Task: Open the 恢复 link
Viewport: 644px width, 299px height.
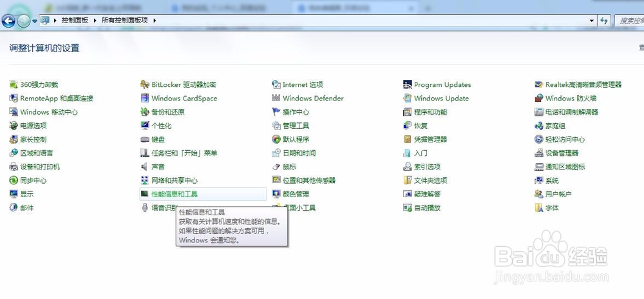Action: [421, 126]
